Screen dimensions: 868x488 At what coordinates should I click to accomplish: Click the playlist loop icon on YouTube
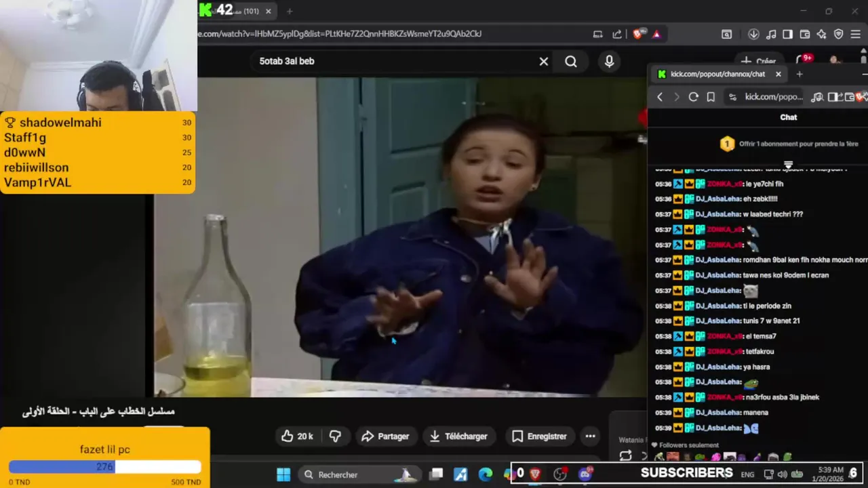625,456
